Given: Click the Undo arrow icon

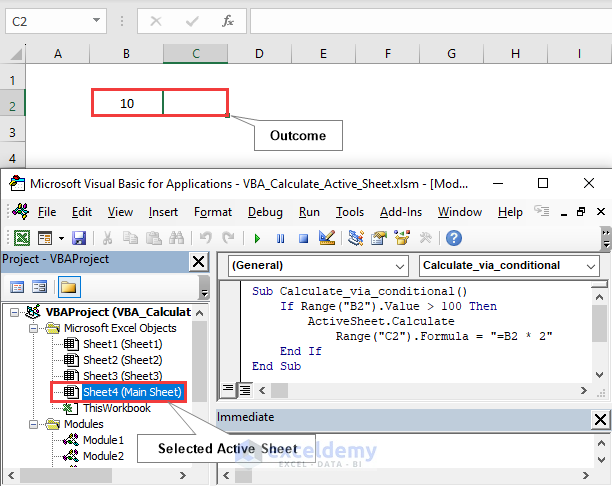Looking at the screenshot, I should (x=206, y=238).
